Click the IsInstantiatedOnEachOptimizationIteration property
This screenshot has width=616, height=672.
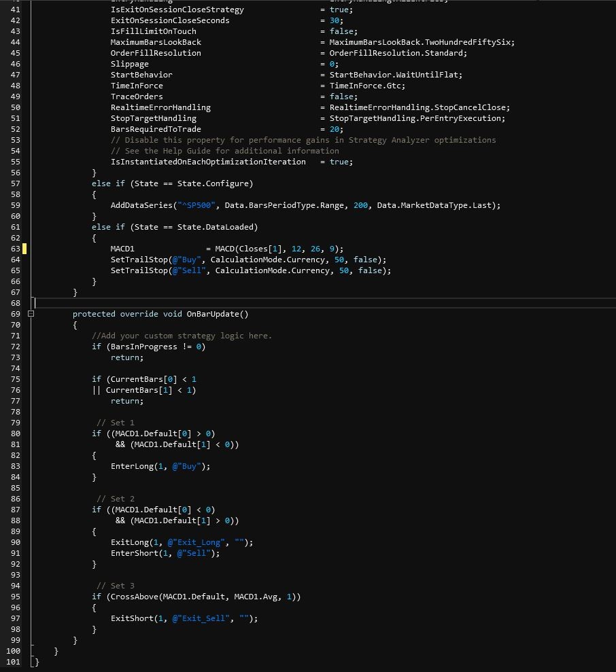pyautogui.click(x=208, y=162)
